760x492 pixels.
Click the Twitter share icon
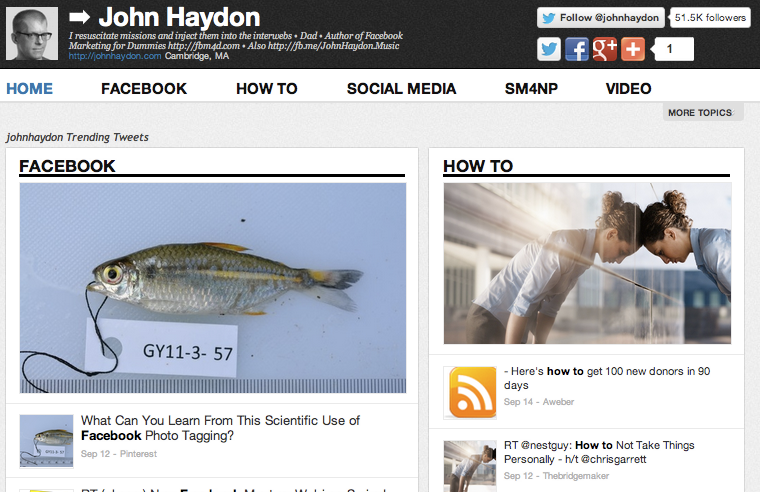click(549, 49)
